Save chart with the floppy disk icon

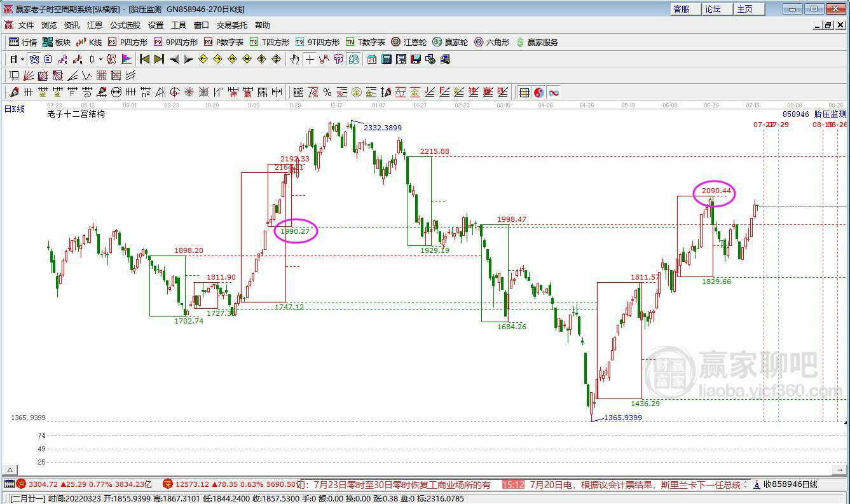click(x=416, y=59)
